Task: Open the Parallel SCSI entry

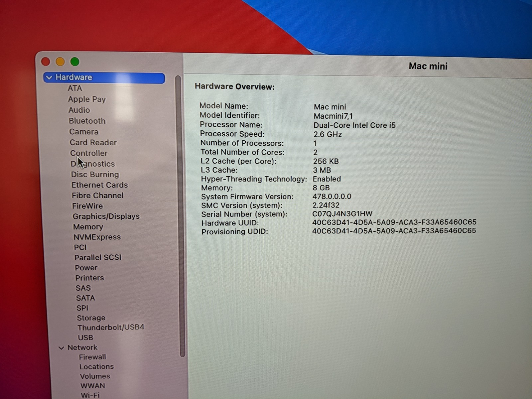Action: 98,257
